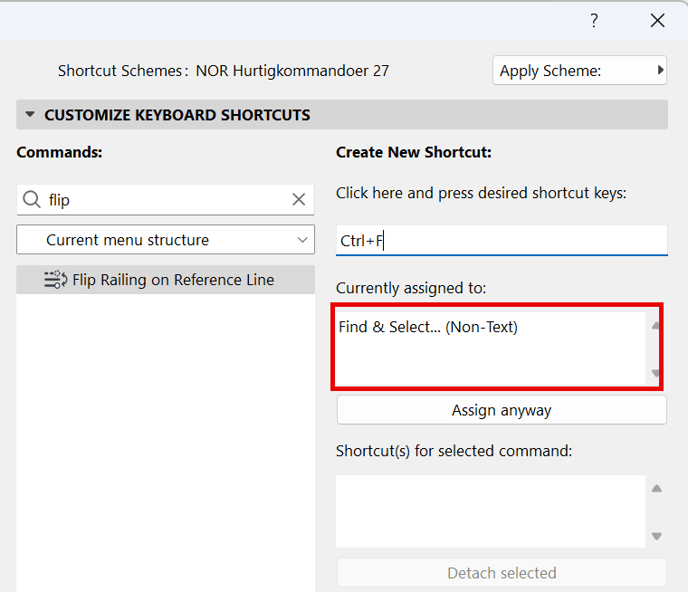688x592 pixels.
Task: Click into the Ctrl+F shortcut key field
Action: point(502,240)
